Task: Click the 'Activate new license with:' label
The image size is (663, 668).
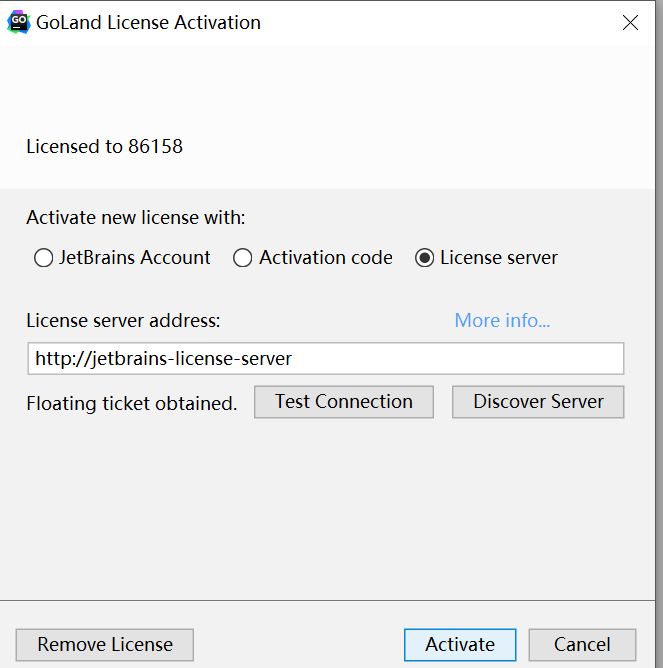Action: point(136,218)
